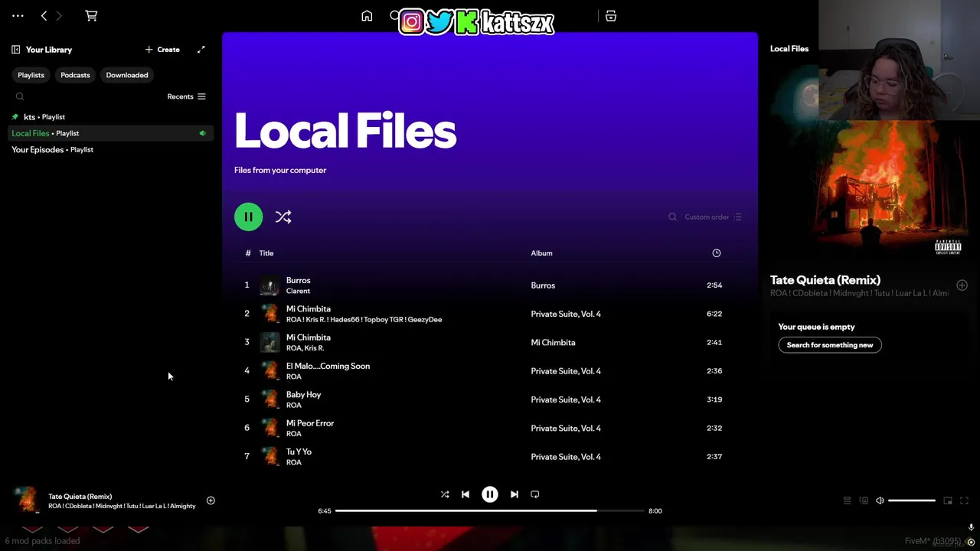
Task: Expand library to full view arrows
Action: pos(201,50)
